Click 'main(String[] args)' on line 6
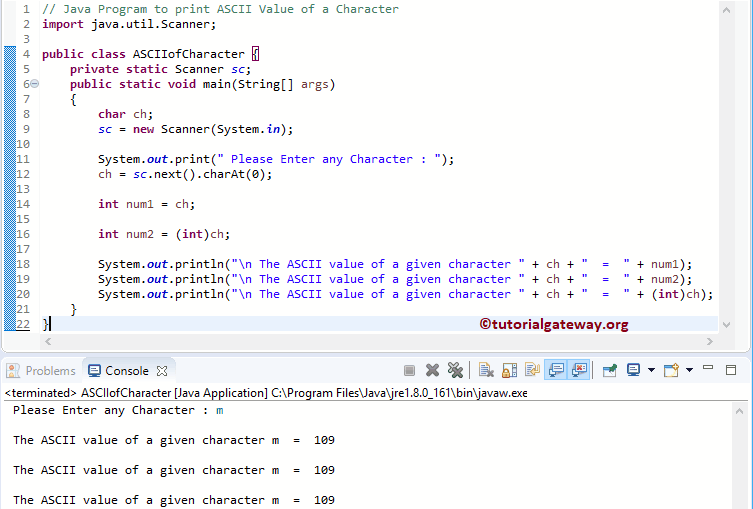Viewport: 753px width, 509px height. pyautogui.click(x=269, y=85)
